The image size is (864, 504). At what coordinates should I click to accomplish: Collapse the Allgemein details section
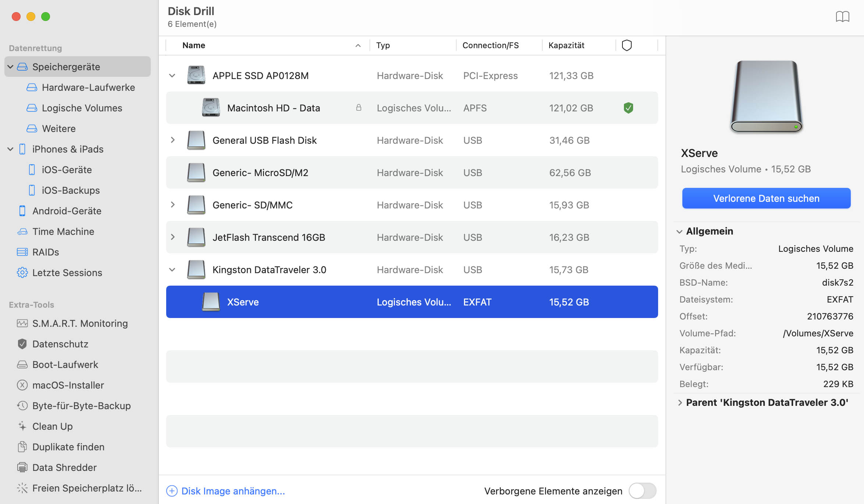(679, 231)
